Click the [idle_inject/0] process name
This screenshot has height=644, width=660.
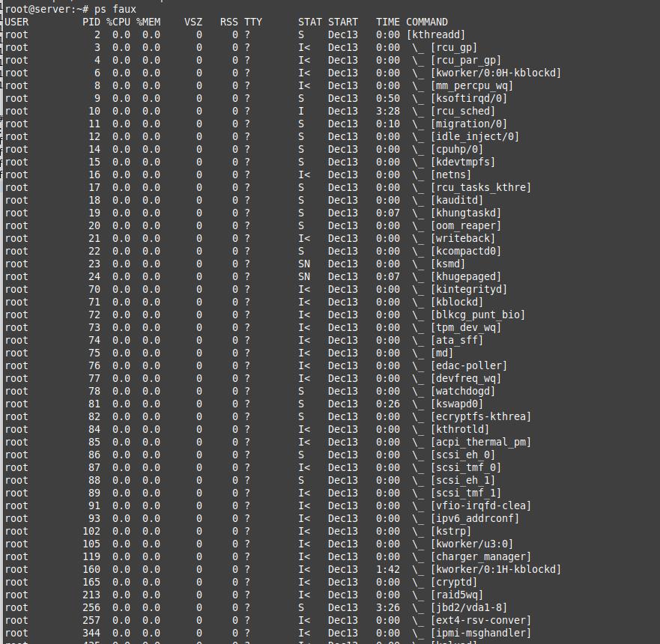tap(474, 136)
